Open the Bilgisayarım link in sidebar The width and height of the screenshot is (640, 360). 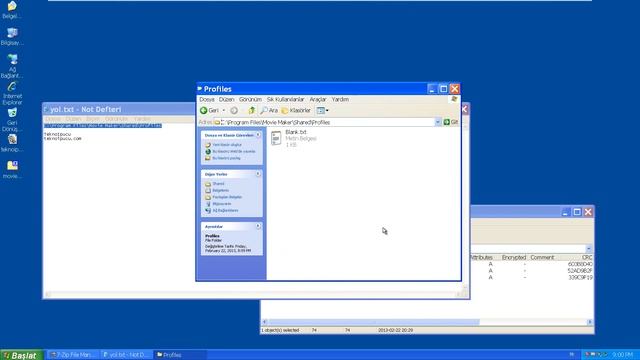tap(222, 204)
